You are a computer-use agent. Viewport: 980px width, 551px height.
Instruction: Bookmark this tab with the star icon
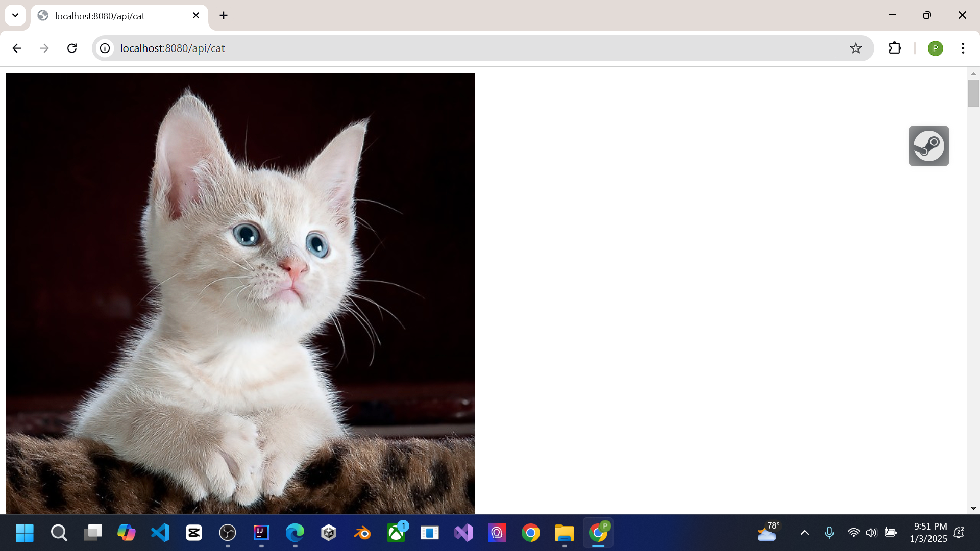pyautogui.click(x=856, y=48)
